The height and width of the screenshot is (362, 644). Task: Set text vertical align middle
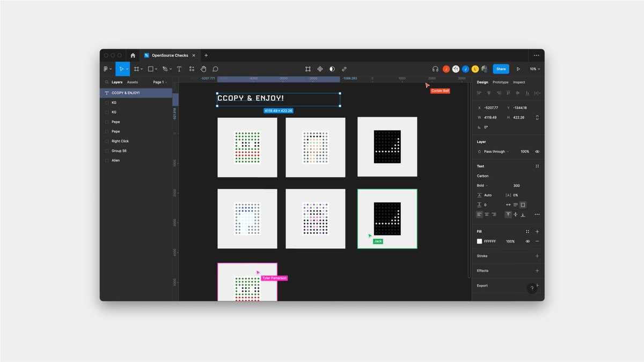pos(516,215)
